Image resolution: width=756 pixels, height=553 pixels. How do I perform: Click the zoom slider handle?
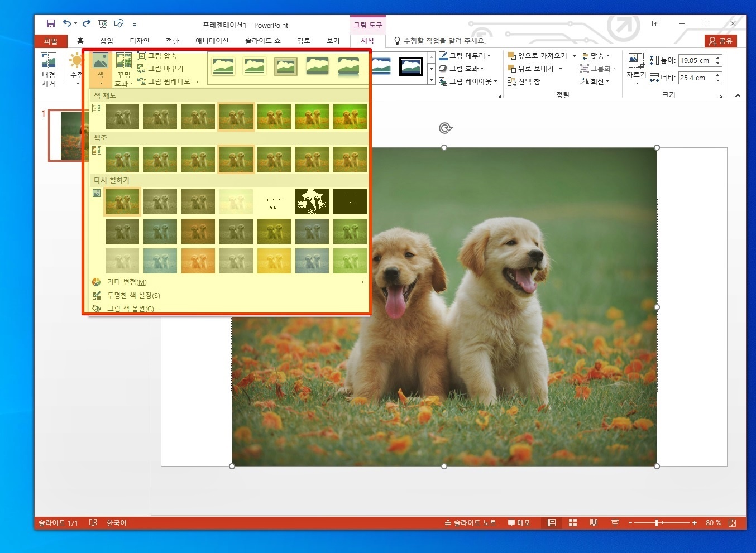click(x=657, y=523)
